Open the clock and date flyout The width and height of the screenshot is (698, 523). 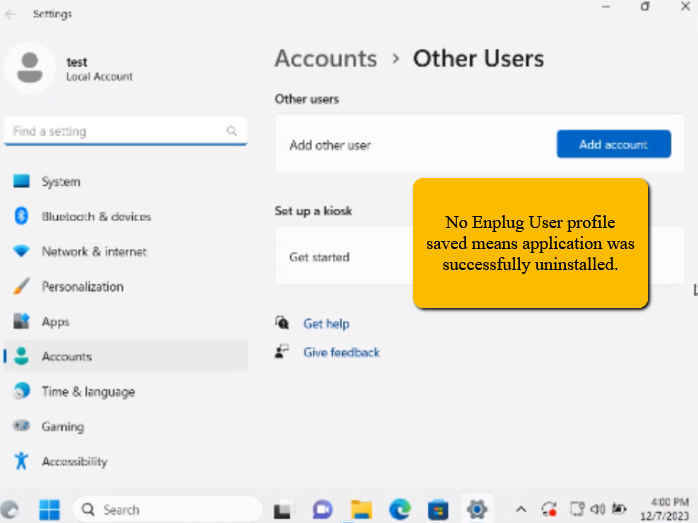click(x=665, y=509)
